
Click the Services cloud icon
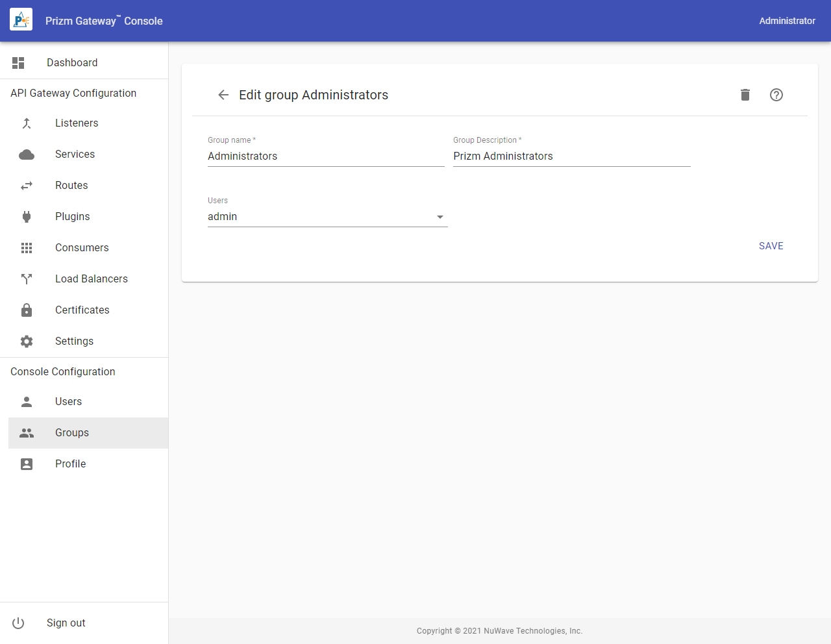[27, 155]
